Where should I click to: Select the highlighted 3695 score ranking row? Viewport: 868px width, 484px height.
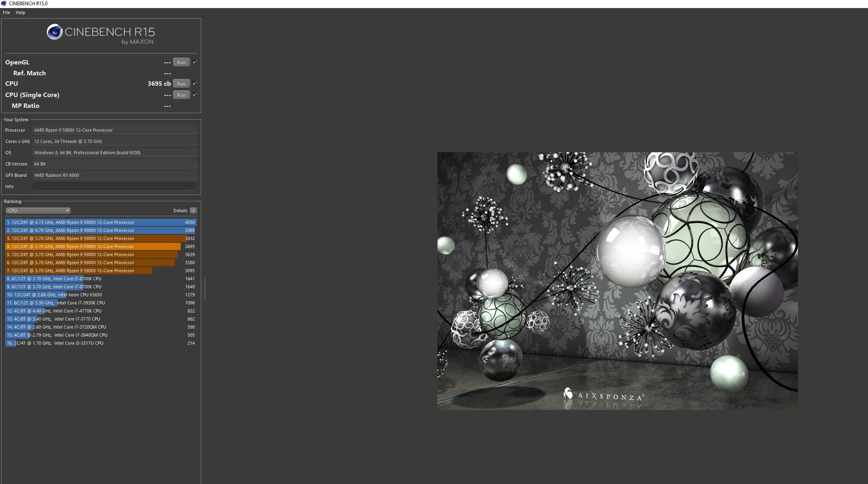[x=101, y=246]
